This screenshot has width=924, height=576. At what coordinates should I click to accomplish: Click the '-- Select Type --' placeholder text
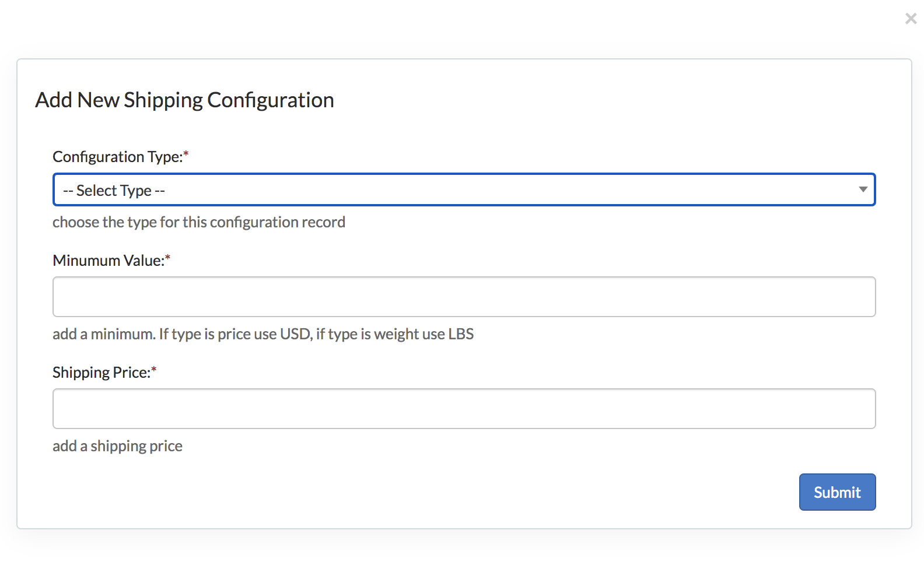coord(114,191)
